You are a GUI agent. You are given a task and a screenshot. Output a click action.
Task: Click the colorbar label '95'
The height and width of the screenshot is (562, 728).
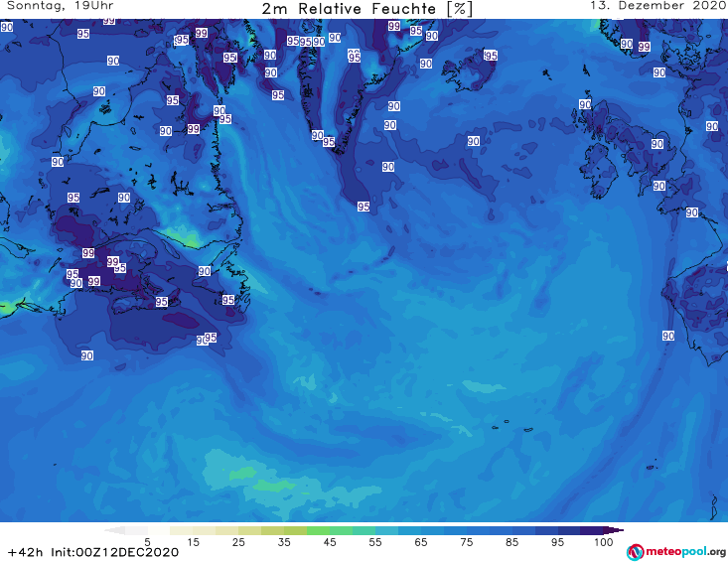pyautogui.click(x=557, y=542)
